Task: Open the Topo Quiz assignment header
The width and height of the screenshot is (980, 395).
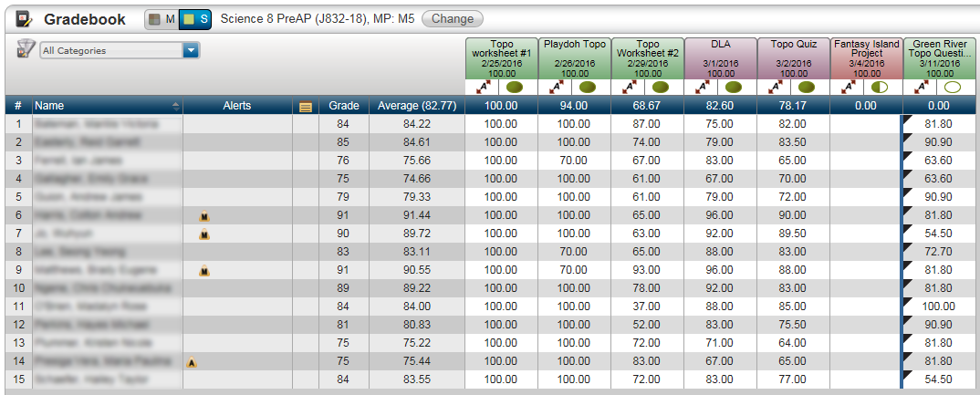Action: click(793, 57)
